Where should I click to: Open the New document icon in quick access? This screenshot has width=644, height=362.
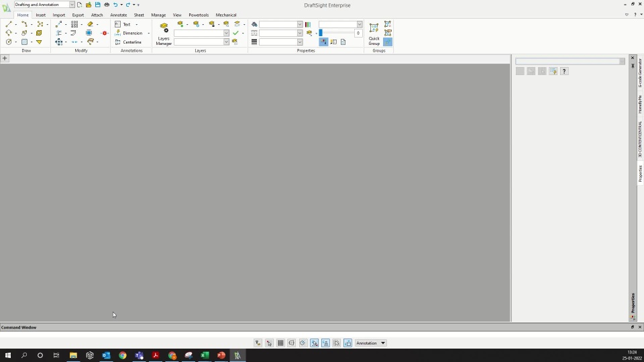[80, 5]
